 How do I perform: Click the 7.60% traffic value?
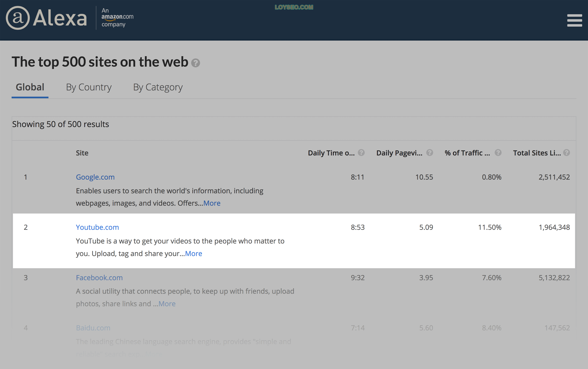[492, 278]
